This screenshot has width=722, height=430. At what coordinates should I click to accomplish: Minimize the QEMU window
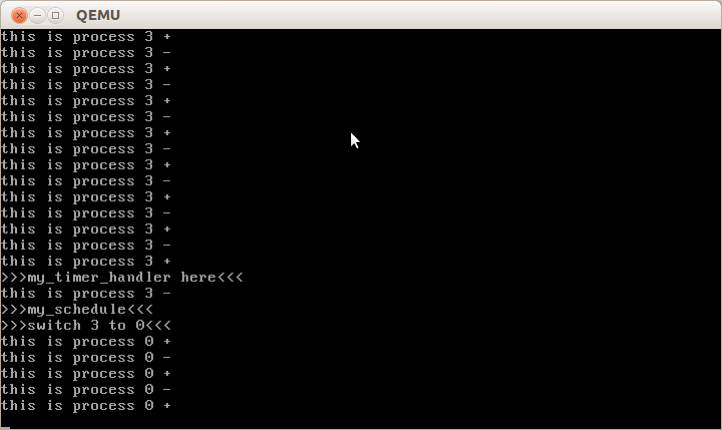(x=37, y=16)
